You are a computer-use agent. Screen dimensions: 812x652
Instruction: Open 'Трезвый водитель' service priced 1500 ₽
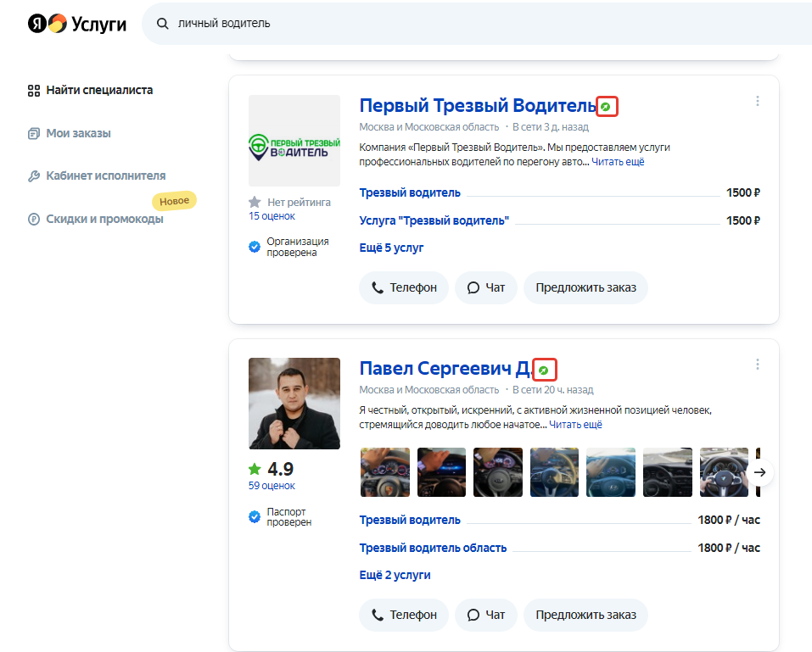pyautogui.click(x=410, y=192)
